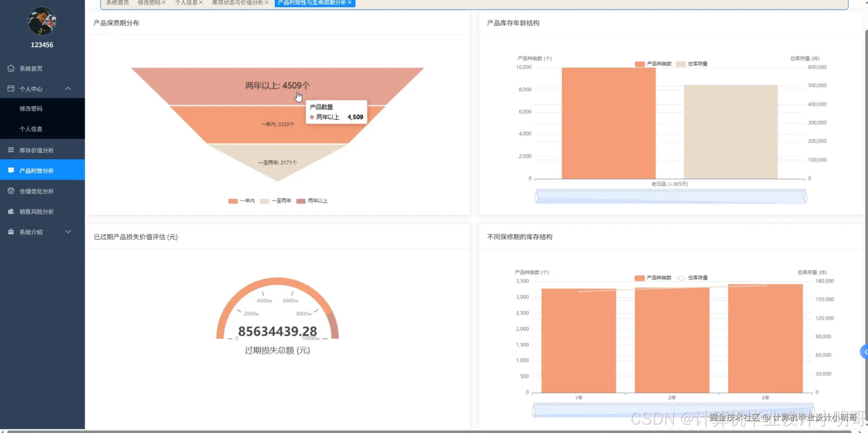Viewport: 868px width, 433px height.
Task: Toggle 总库存量 legend in inventory age chart
Action: click(x=680, y=64)
